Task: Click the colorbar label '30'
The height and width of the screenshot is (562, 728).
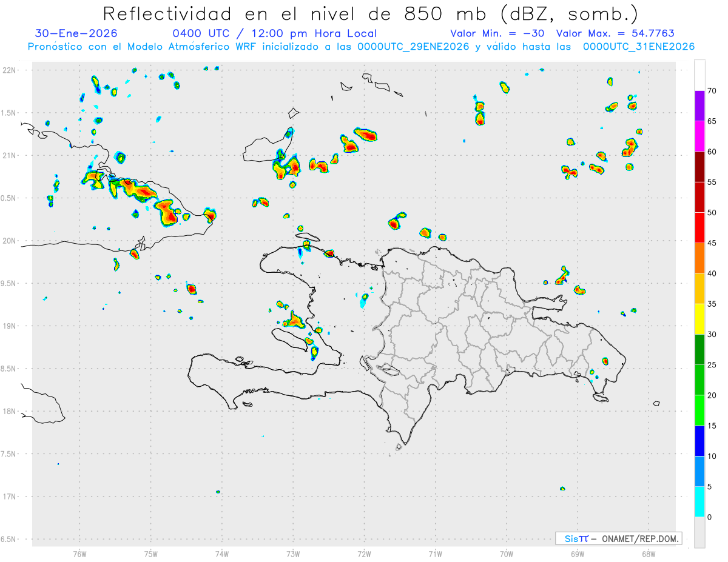Action: click(712, 335)
